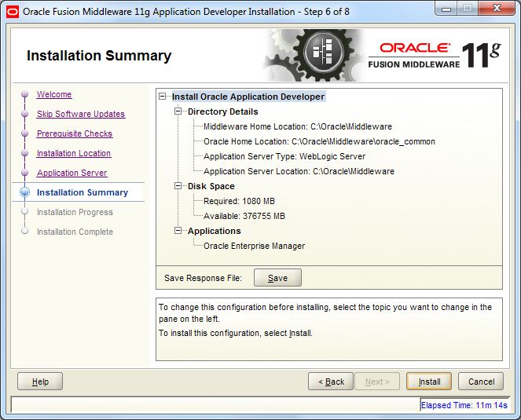This screenshot has height=420, width=521.
Task: Collapse the Directory Details tree section
Action: tap(178, 111)
